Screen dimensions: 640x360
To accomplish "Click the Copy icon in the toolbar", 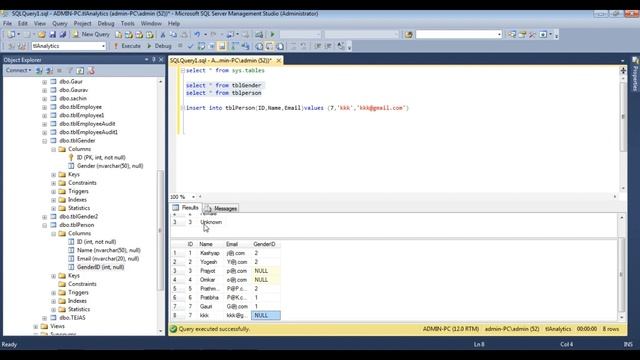I will (x=173, y=35).
